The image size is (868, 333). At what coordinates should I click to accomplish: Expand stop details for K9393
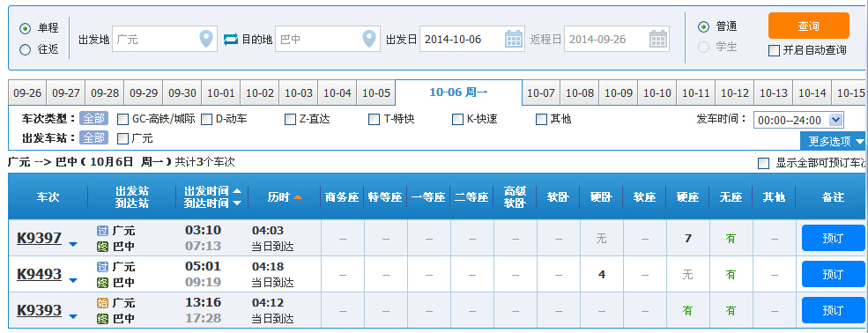click(72, 316)
